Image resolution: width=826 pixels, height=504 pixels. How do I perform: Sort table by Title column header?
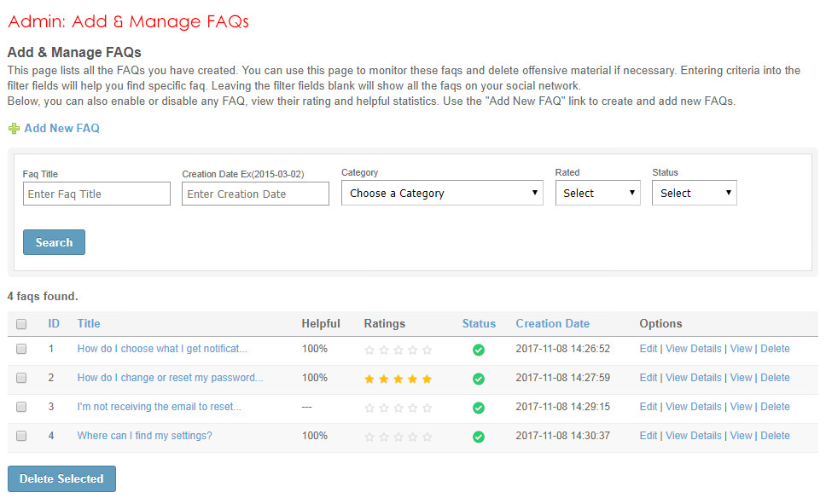tap(89, 323)
